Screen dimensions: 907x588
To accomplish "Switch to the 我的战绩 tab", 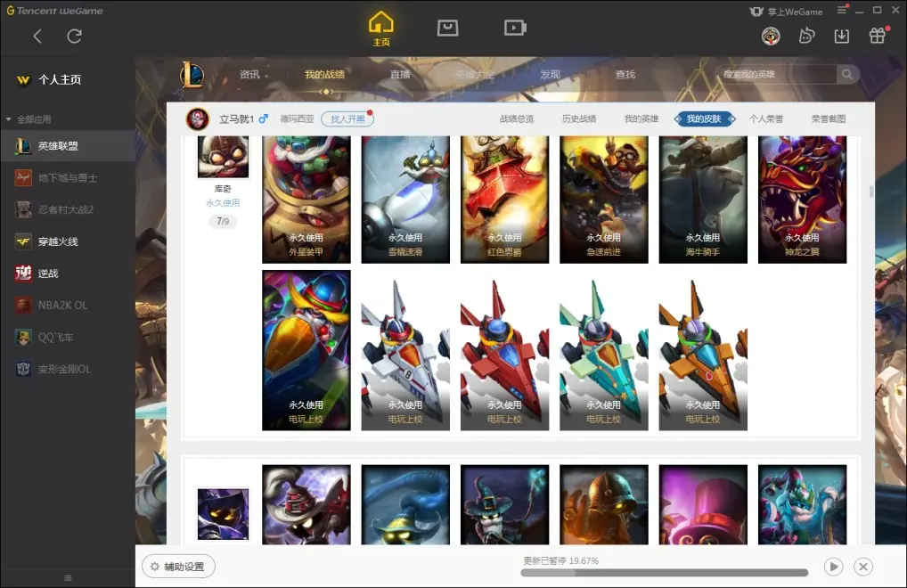I will tap(324, 75).
